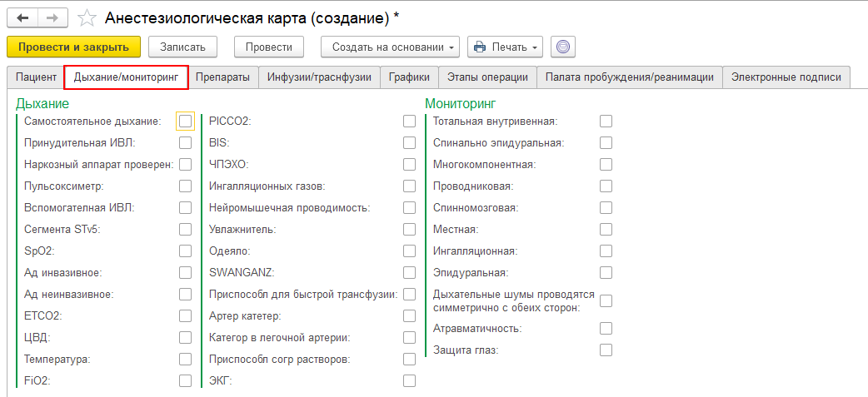The height and width of the screenshot is (397, 868).
Task: Select the Пациент tab
Action: point(36,77)
